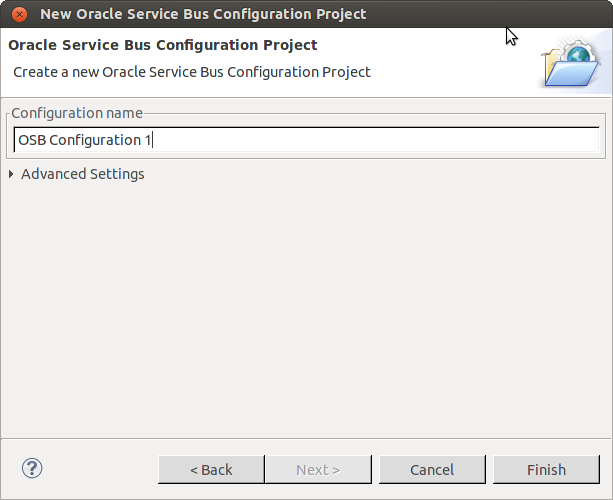Click the dialog title bar text
Image resolution: width=613 pixels, height=500 pixels.
coord(203,14)
